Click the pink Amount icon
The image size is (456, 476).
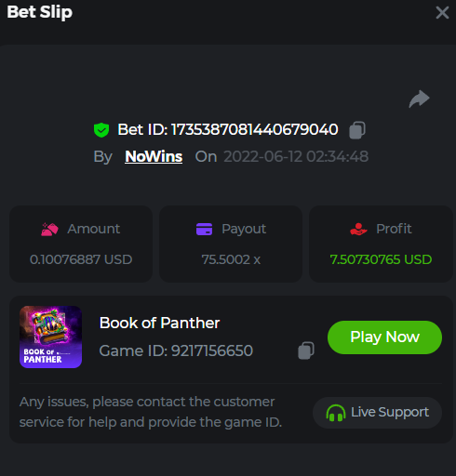pos(49,229)
